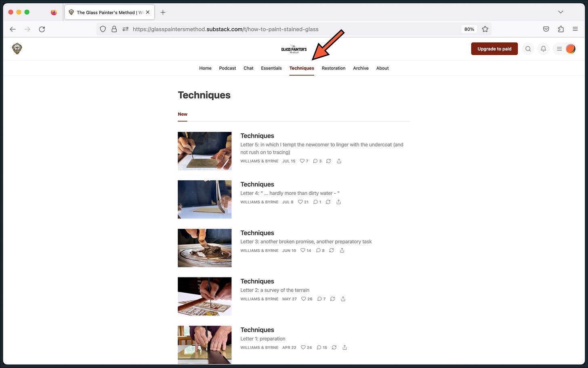Open the Archive nav tab
The width and height of the screenshot is (588, 368).
(x=361, y=68)
